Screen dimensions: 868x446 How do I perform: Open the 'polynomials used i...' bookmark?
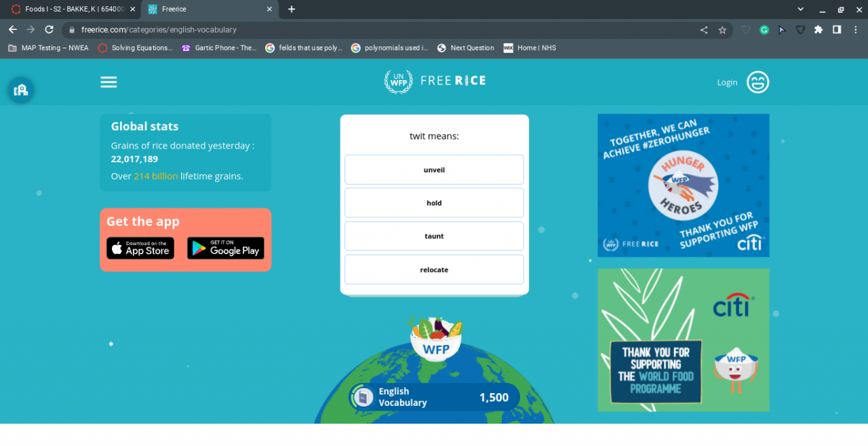390,48
